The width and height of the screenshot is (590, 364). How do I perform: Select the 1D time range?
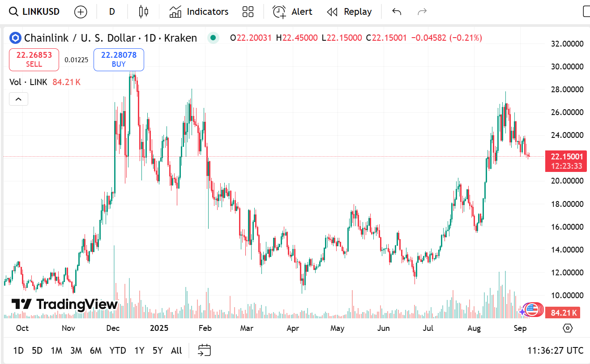(x=18, y=351)
